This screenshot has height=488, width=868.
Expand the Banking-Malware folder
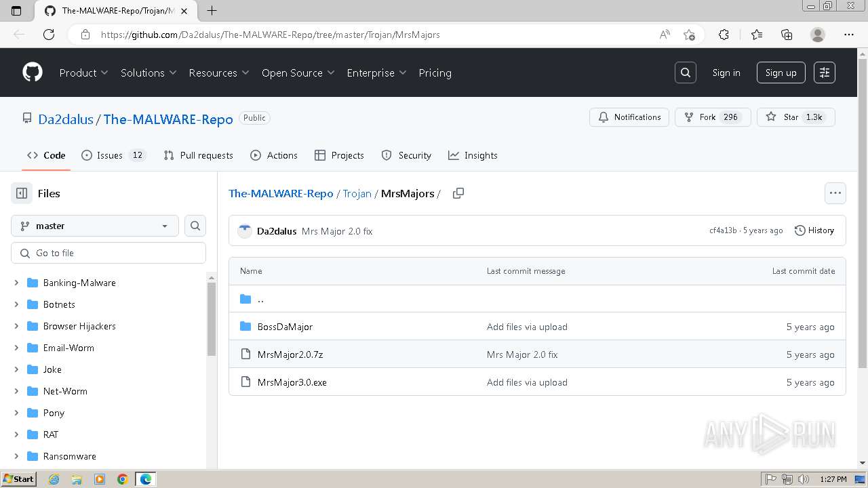click(x=16, y=283)
